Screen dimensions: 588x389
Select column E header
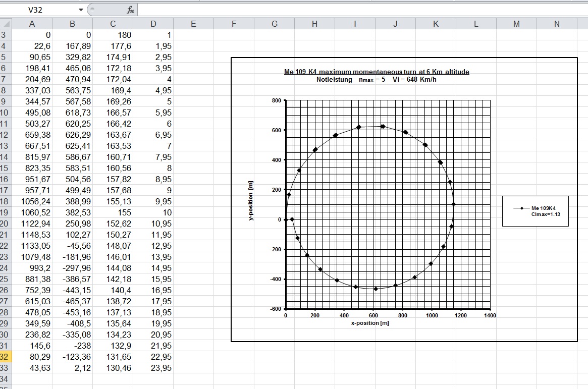click(x=193, y=24)
